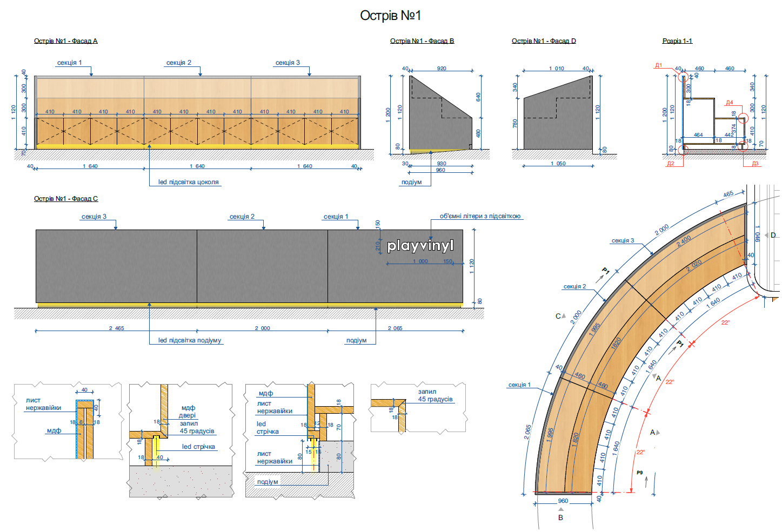Viewport: 782px width, 532px height.
Task: Click the "920" dimension on Фасад B
Action: click(442, 69)
